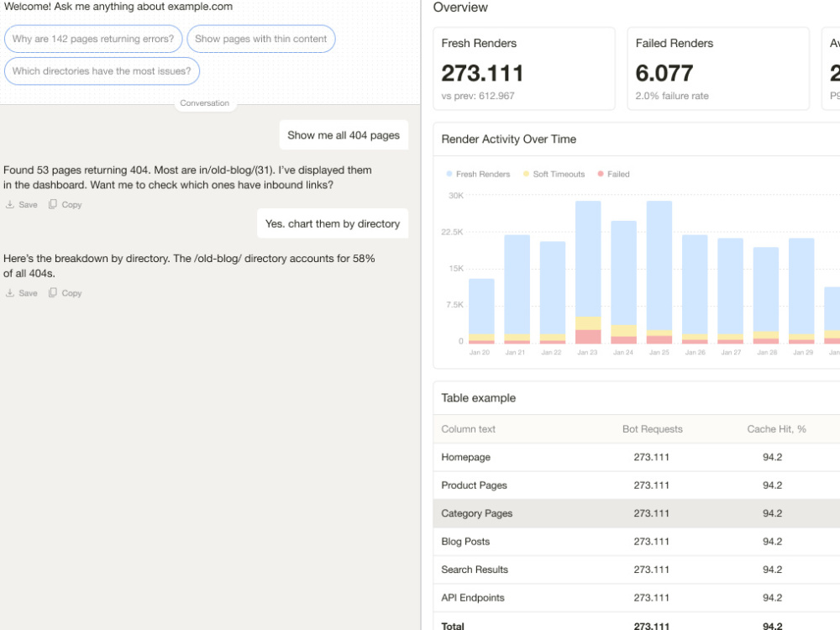Click the Copy icon under the 404 pages reply
840x630 pixels.
[52, 204]
